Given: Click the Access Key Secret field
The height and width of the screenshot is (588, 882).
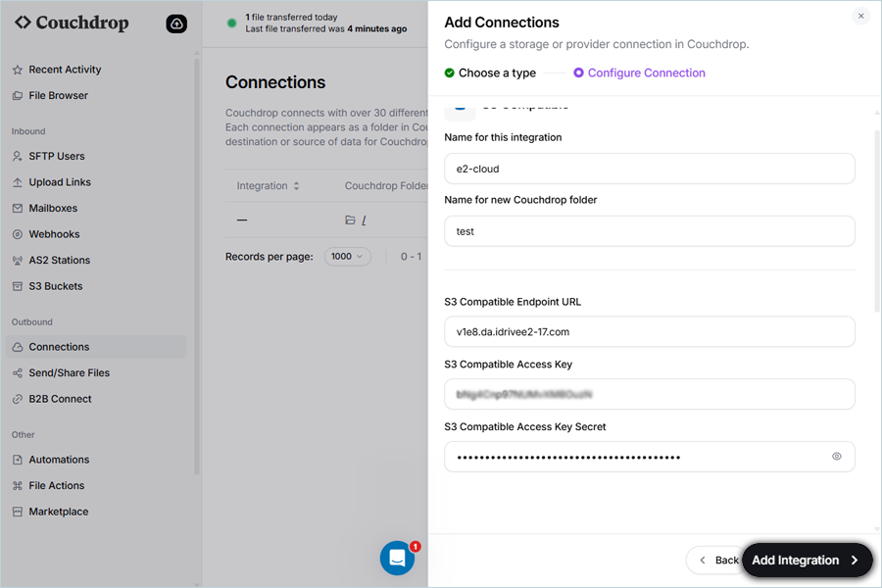Looking at the screenshot, I should click(649, 457).
